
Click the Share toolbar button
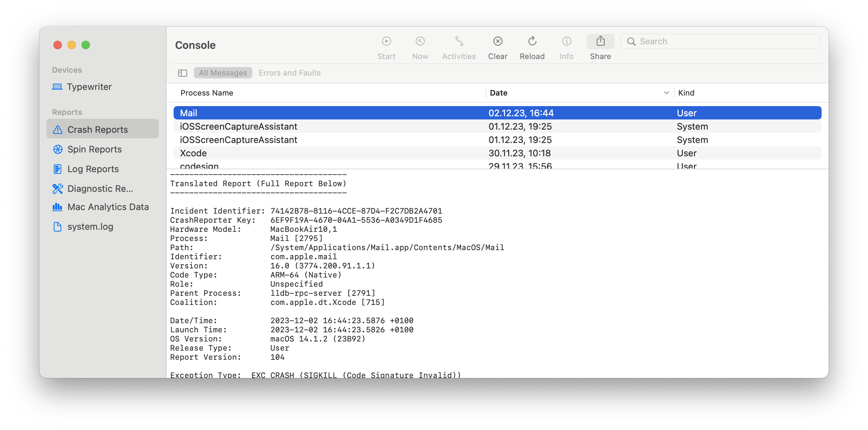pyautogui.click(x=600, y=41)
